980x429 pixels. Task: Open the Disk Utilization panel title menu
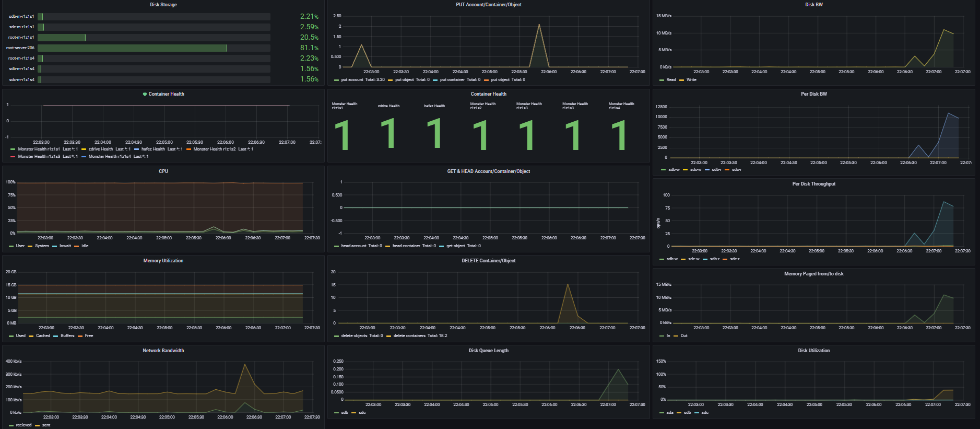click(814, 351)
